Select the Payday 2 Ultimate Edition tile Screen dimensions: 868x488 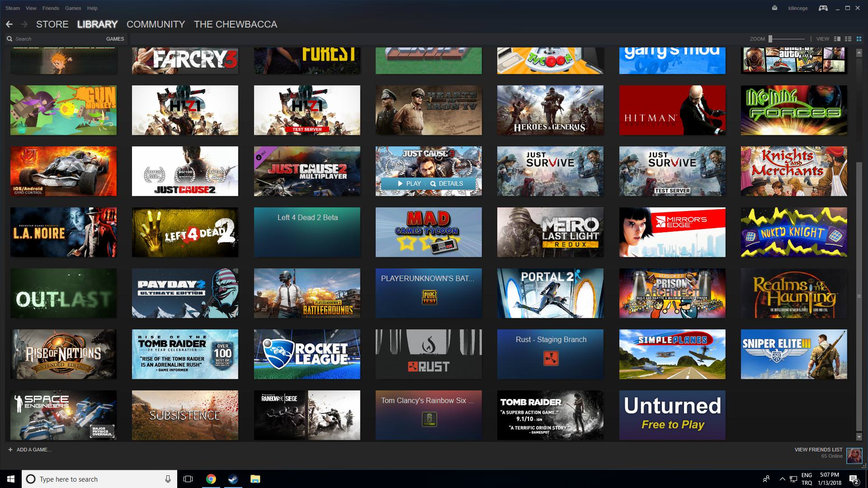pyautogui.click(x=185, y=293)
